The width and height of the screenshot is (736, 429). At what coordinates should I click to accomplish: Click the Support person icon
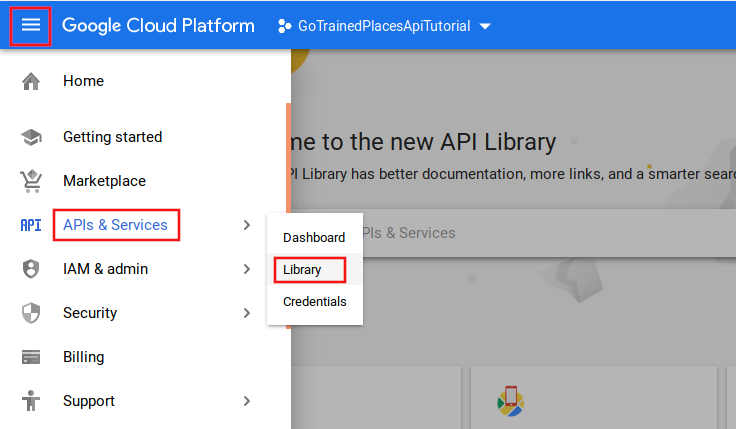(x=31, y=401)
